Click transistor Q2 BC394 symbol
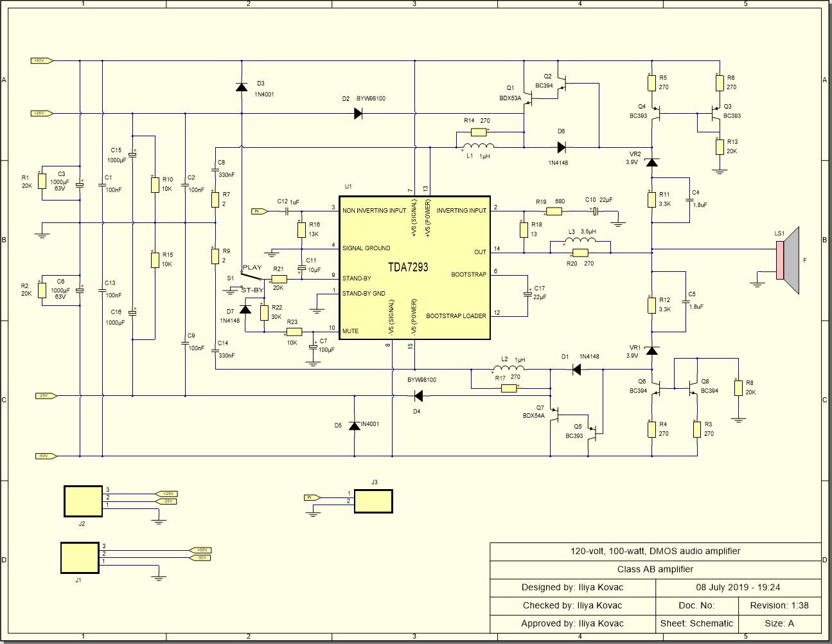 562,84
